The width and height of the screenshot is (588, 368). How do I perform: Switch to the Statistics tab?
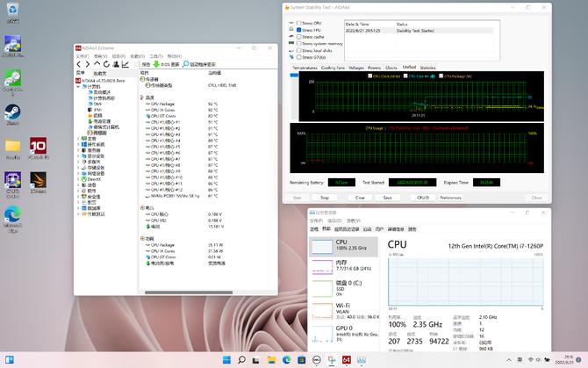tap(427, 67)
